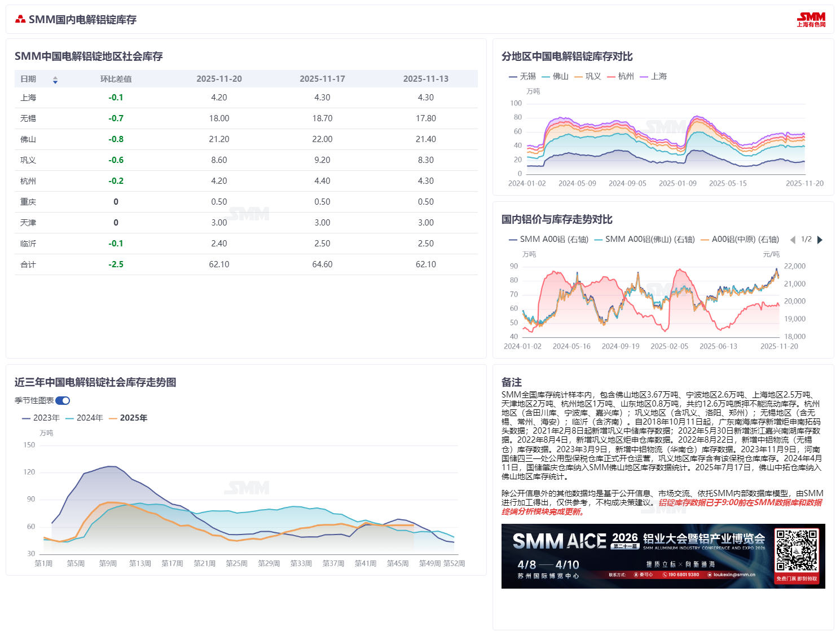Disable the 季节性图表 toggle switch

pos(64,400)
